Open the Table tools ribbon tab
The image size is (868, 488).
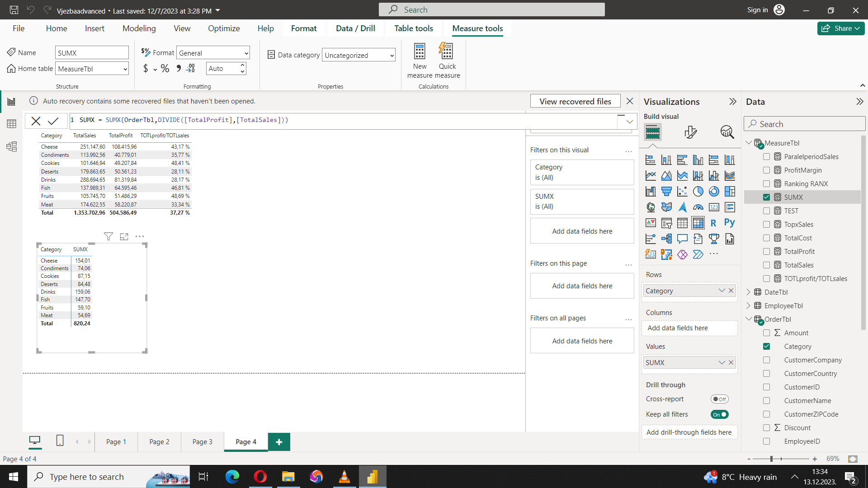coord(413,28)
